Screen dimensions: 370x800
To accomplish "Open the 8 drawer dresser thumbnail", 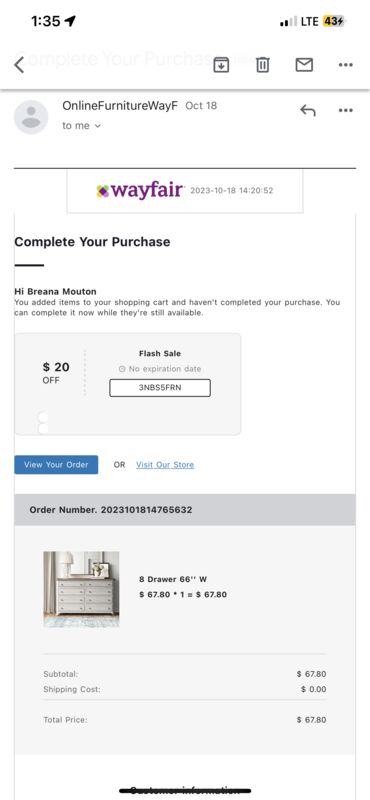I will (81, 589).
